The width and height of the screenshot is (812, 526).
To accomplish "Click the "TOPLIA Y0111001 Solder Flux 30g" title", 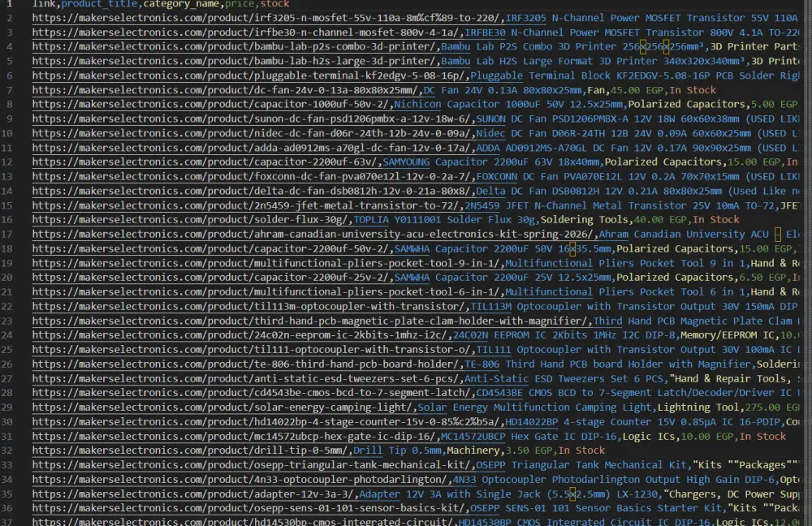I will pos(444,219).
